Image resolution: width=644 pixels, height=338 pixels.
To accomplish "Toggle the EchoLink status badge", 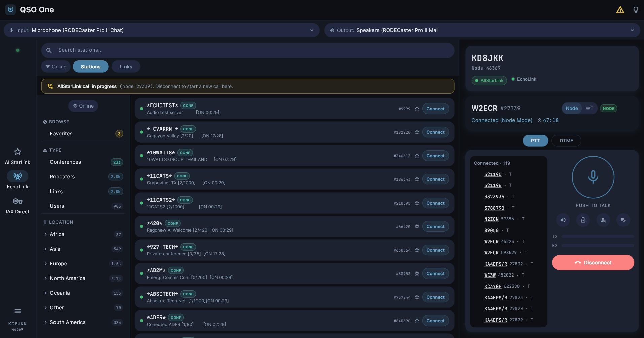I will [524, 79].
